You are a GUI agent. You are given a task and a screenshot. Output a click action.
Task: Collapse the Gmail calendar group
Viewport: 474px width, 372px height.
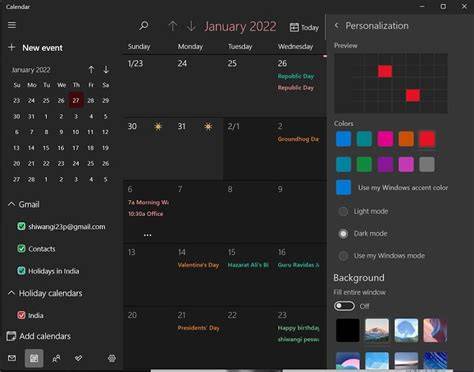click(x=11, y=204)
